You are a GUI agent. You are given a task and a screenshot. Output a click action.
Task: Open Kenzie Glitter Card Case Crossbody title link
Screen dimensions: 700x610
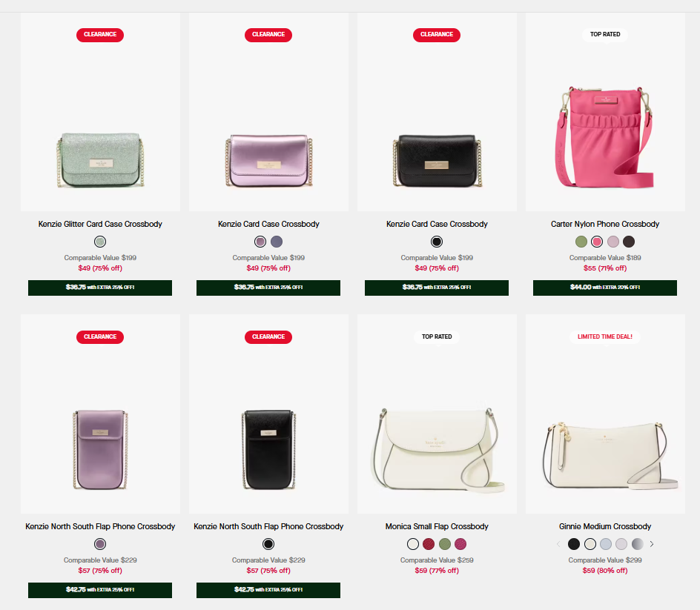click(x=100, y=224)
